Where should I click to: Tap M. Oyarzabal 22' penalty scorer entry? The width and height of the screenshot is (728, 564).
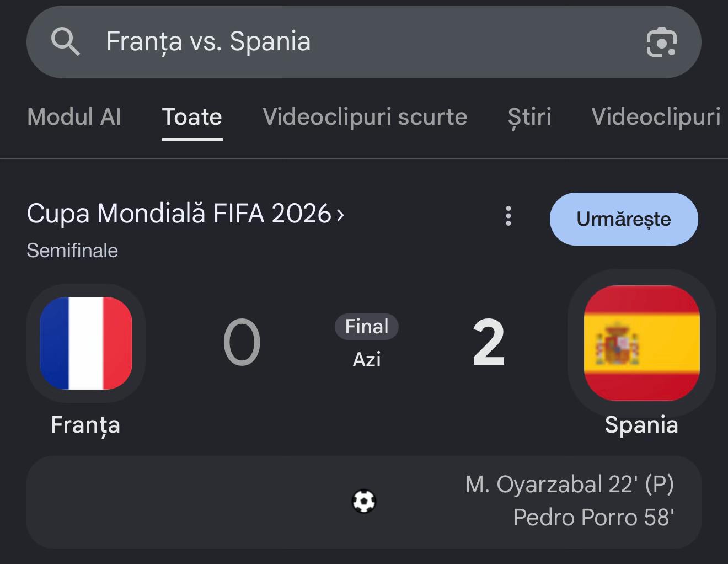click(x=570, y=485)
